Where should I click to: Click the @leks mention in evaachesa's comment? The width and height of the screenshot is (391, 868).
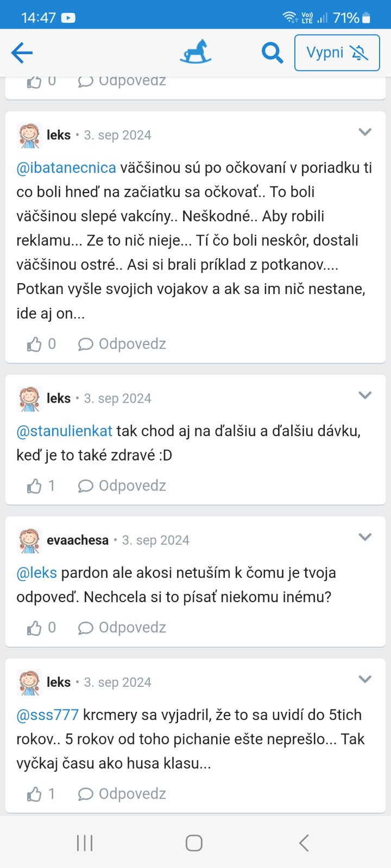coord(36,572)
